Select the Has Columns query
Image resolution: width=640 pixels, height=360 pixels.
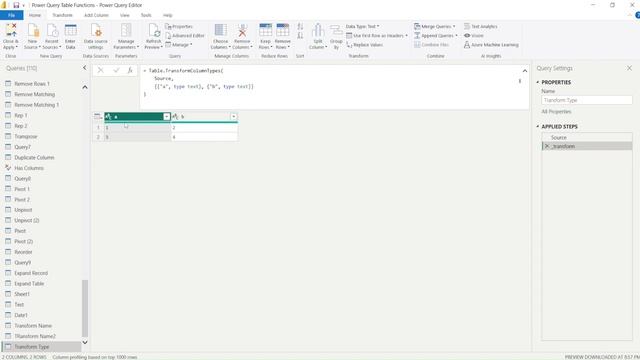pyautogui.click(x=29, y=168)
